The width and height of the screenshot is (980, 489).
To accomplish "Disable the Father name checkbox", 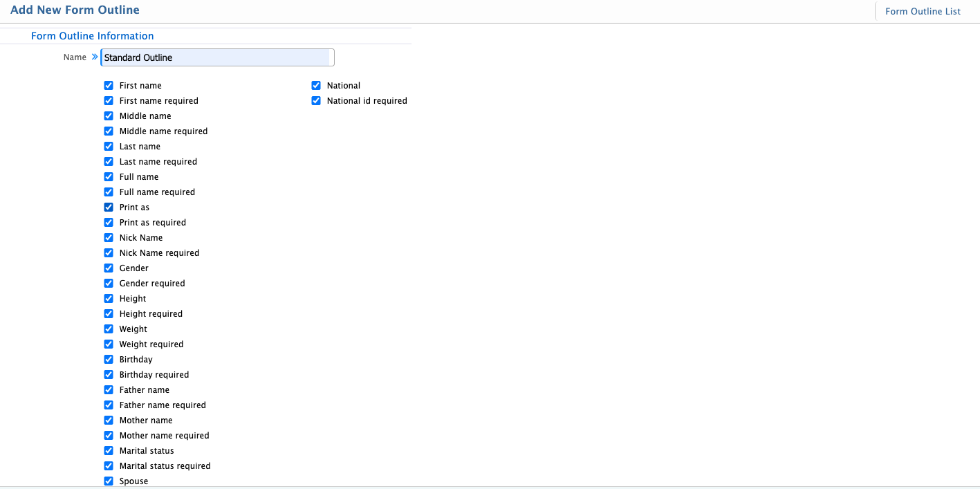I will point(109,389).
